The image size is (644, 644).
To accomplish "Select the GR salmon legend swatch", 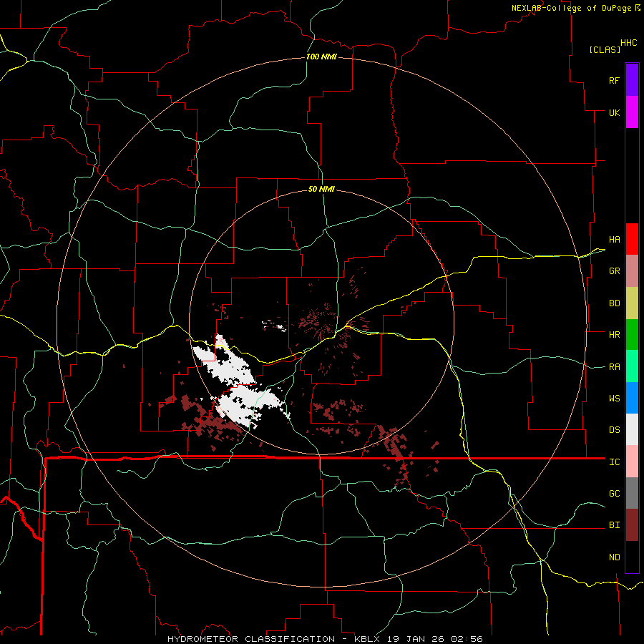I will click(632, 271).
